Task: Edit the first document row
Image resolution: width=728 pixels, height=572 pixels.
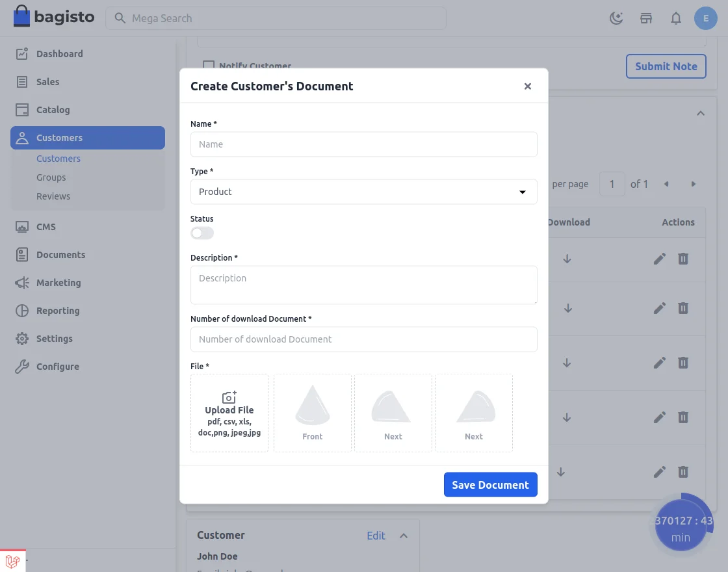Action: pos(660,259)
